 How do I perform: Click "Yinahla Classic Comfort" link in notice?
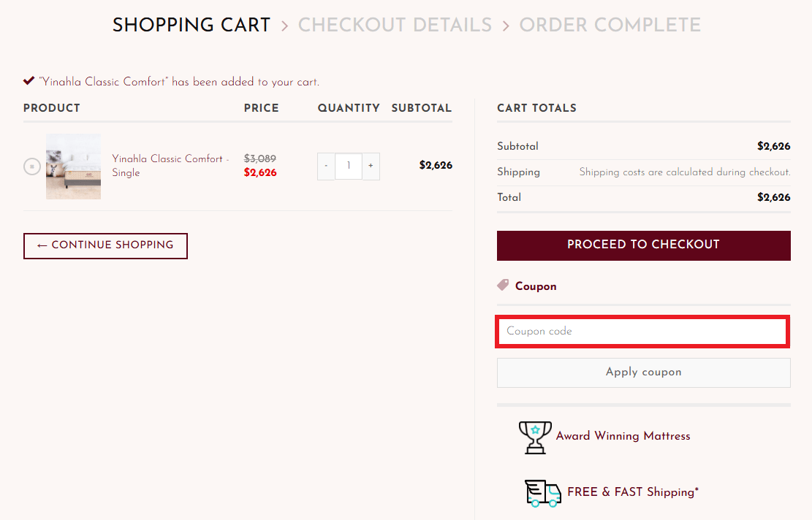click(103, 82)
